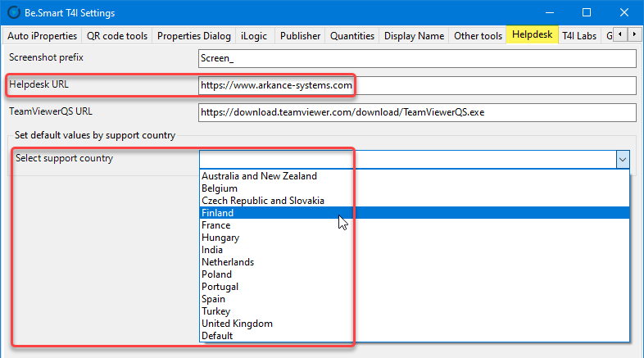Go to the Publisher tab
644x358 pixels.
tap(300, 36)
